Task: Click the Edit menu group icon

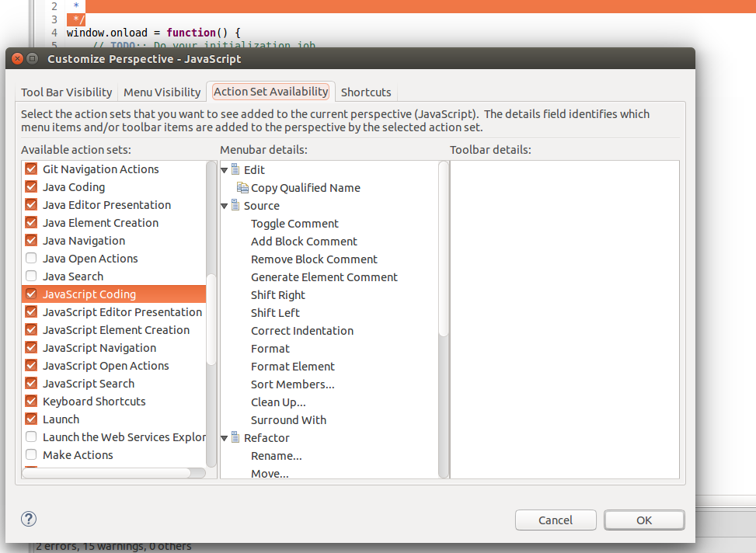Action: tap(235, 170)
